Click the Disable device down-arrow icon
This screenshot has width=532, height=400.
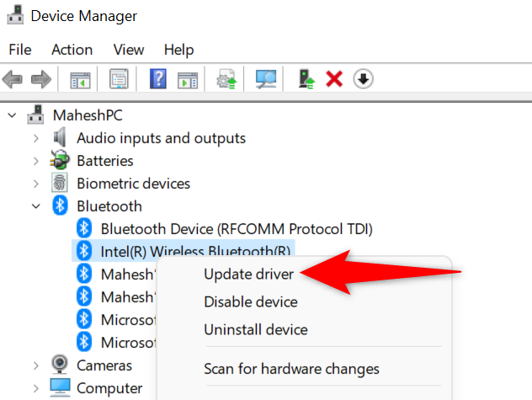[x=363, y=79]
